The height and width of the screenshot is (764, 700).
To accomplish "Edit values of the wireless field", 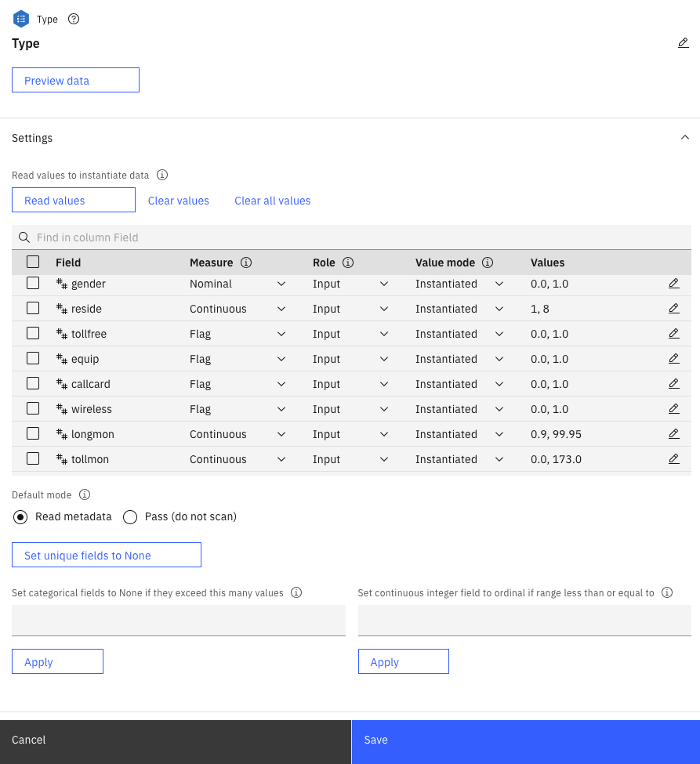I will [673, 409].
